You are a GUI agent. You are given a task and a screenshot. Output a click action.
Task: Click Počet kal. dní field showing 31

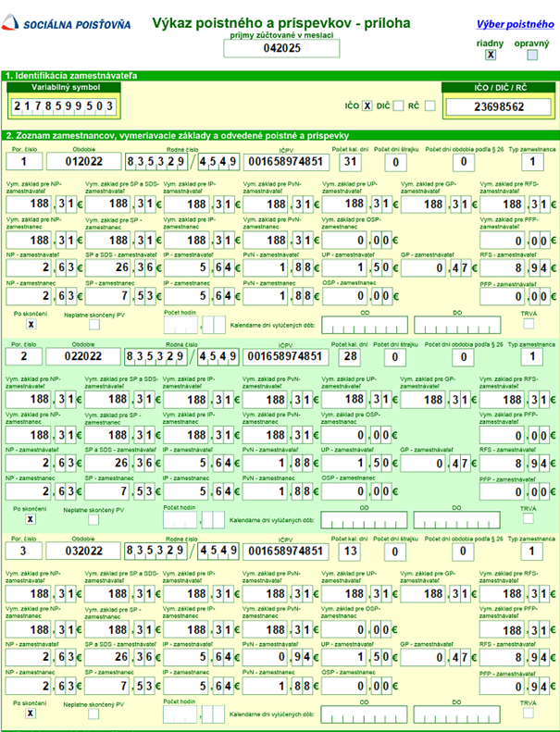[350, 162]
